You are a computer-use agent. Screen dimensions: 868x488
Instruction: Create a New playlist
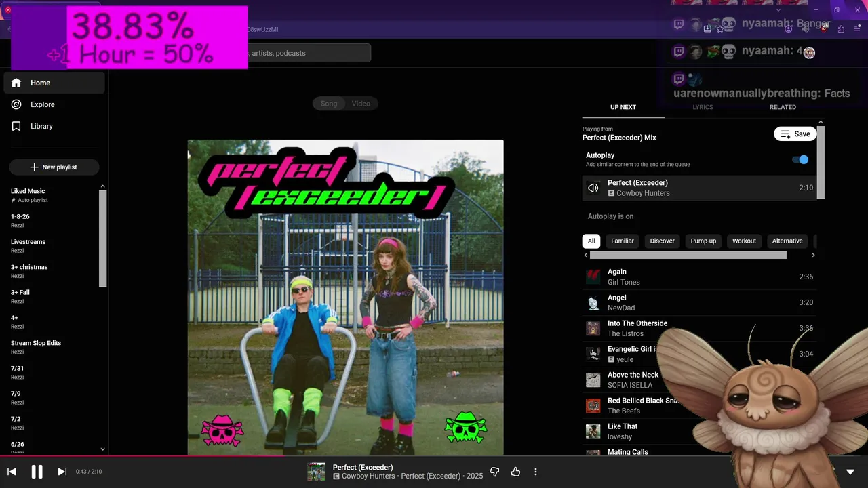[54, 167]
